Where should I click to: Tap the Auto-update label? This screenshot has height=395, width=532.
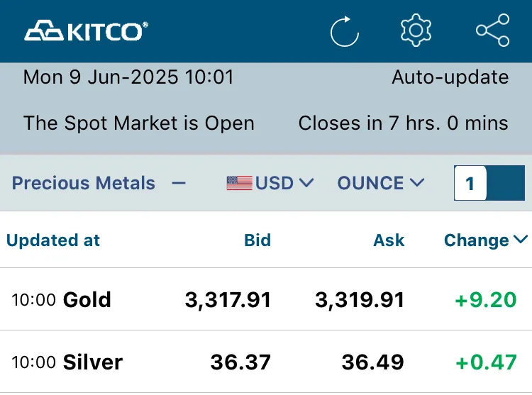click(x=450, y=77)
